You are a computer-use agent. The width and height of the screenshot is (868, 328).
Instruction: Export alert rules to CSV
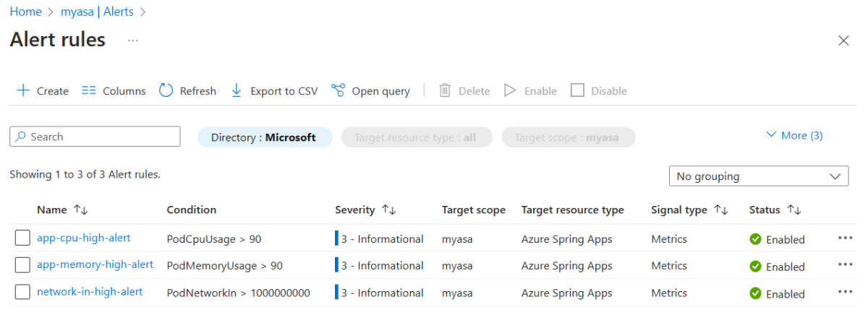(x=274, y=90)
